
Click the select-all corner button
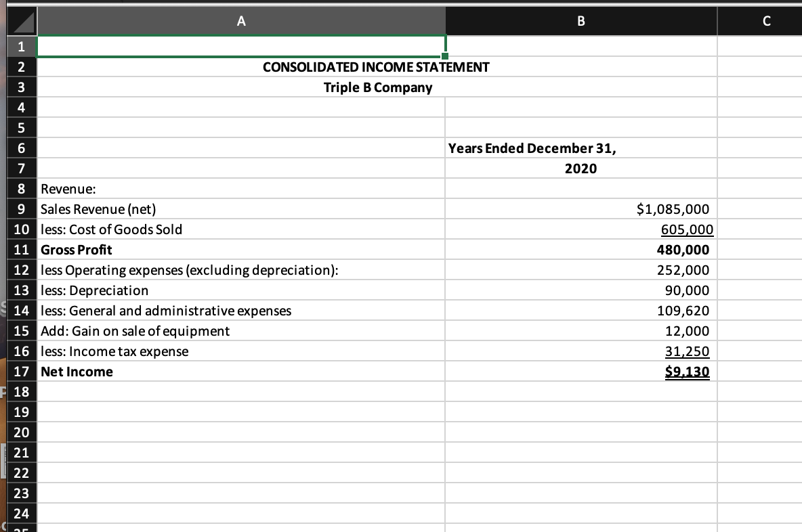pyautogui.click(x=20, y=21)
